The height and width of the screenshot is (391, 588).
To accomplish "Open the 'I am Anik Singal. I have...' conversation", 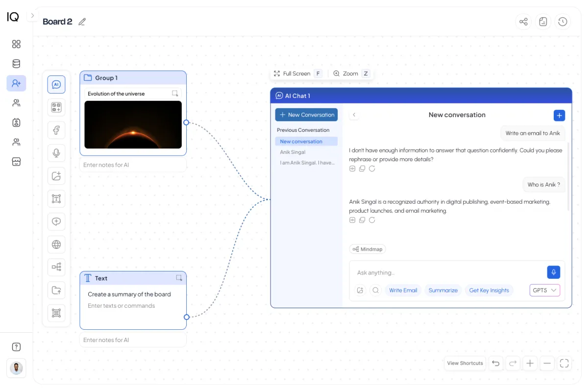I will 307,163.
